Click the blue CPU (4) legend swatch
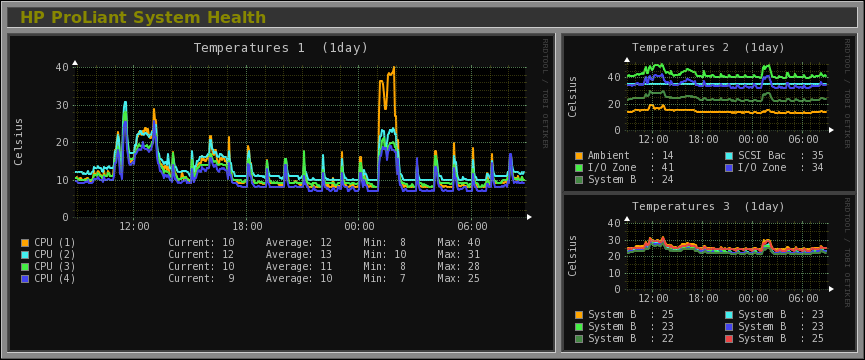 [x=24, y=279]
